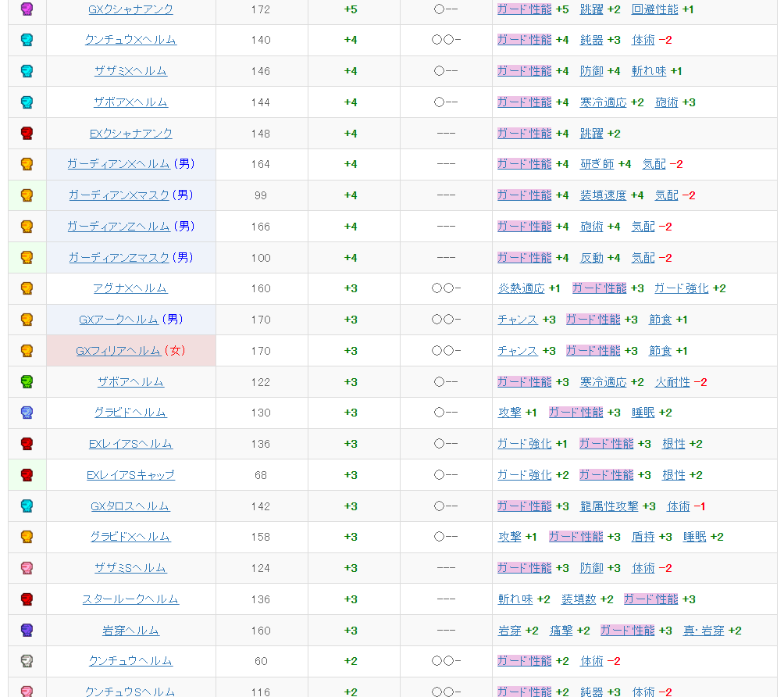784x697 pixels.
Task: Click the green helmet icon beside ザボアヘルム
Action: (27, 382)
